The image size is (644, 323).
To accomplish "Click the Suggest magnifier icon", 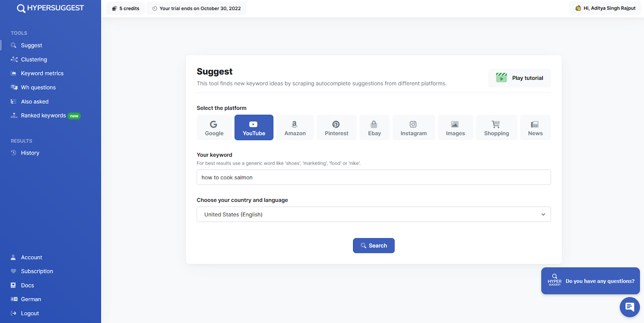I will [x=14, y=46].
